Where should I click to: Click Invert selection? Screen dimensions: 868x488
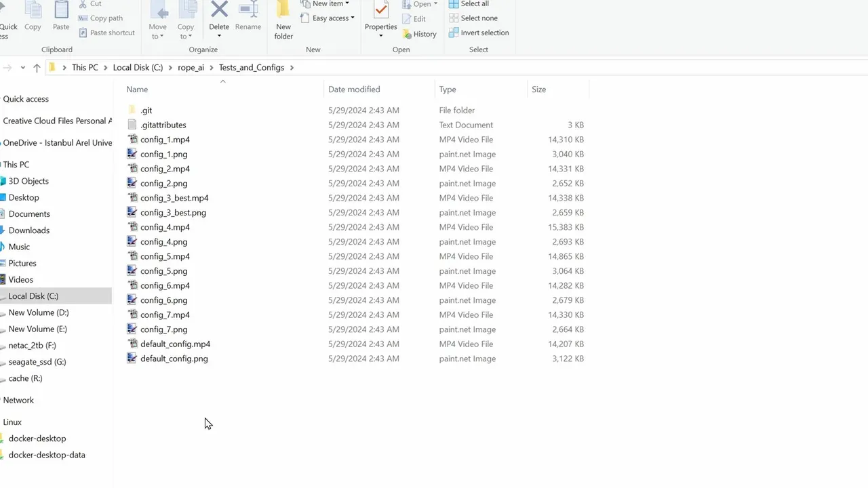478,33
